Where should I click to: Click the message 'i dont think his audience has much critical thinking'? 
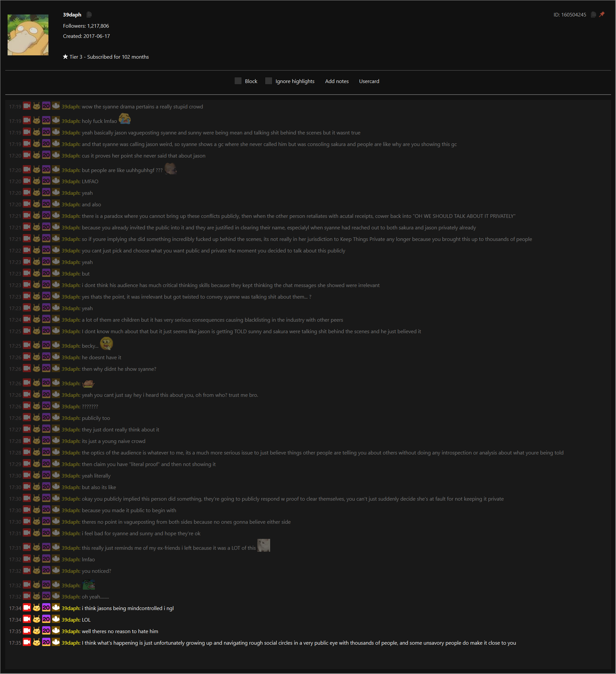click(x=231, y=285)
